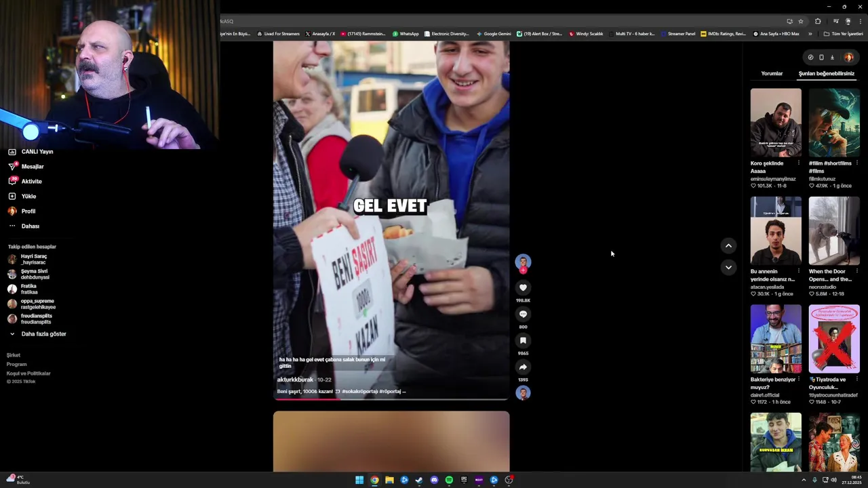Viewport: 868px width, 488px height.
Task: Open Chrome extensions puzzle icon
Action: [818, 21]
